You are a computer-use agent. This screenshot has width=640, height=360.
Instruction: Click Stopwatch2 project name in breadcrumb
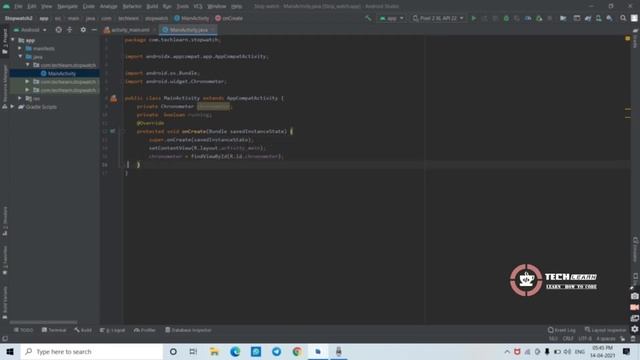(18, 18)
